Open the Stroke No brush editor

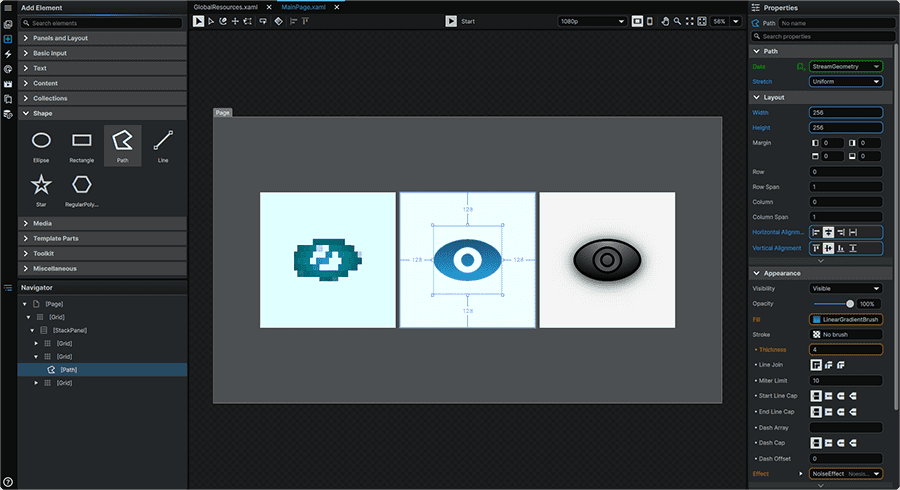coord(845,335)
